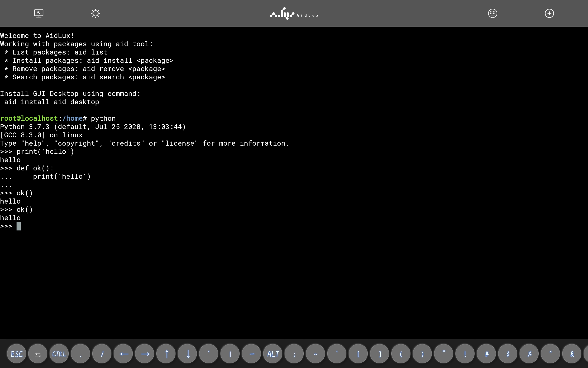Click the 'Welcome to AidLux!' line
This screenshot has width=588, height=368.
(37, 36)
